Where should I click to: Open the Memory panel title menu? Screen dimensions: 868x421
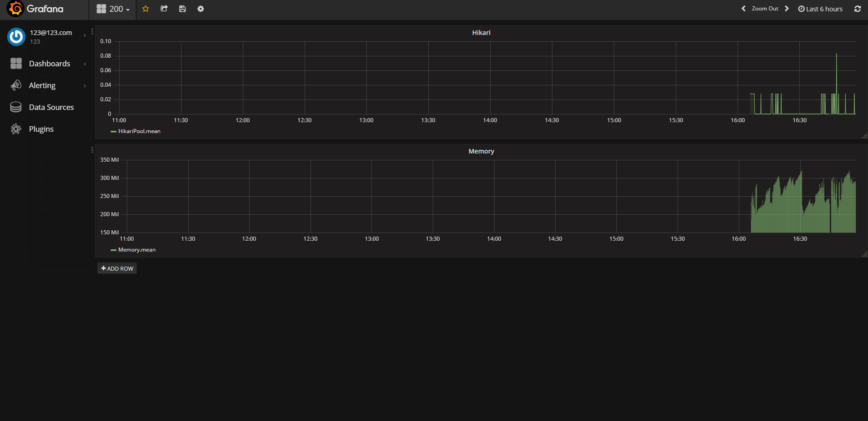point(481,151)
